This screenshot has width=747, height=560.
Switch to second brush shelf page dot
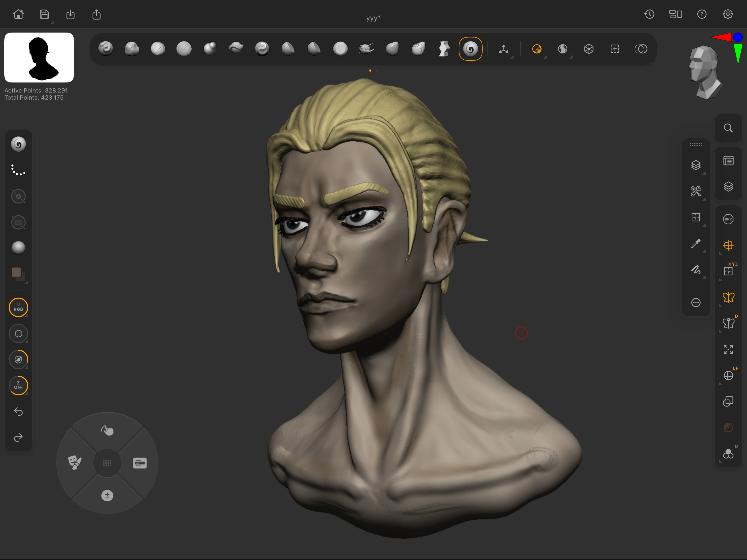coord(377,71)
